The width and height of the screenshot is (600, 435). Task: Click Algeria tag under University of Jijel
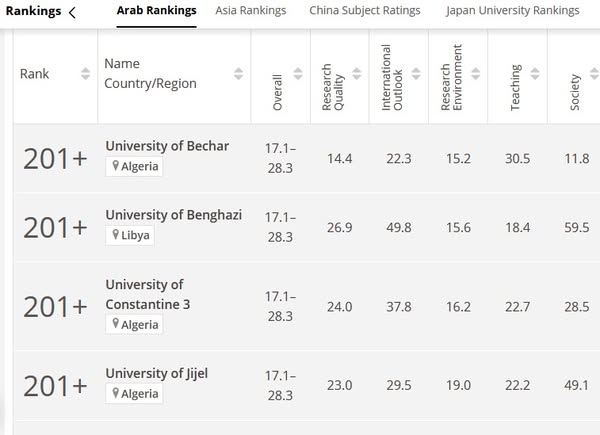pyautogui.click(x=134, y=394)
